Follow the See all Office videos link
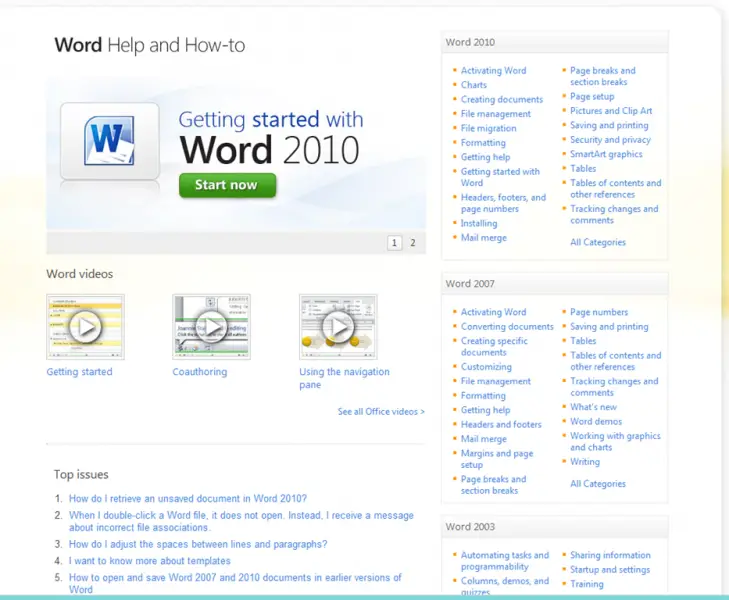 click(381, 412)
